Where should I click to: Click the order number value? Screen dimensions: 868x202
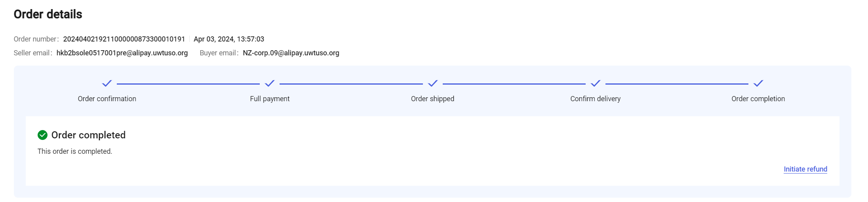coord(124,39)
